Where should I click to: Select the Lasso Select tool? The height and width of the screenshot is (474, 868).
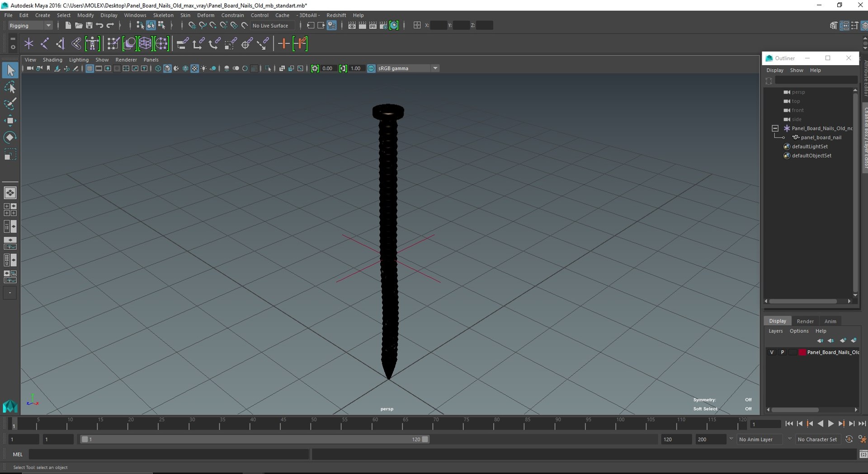click(10, 87)
